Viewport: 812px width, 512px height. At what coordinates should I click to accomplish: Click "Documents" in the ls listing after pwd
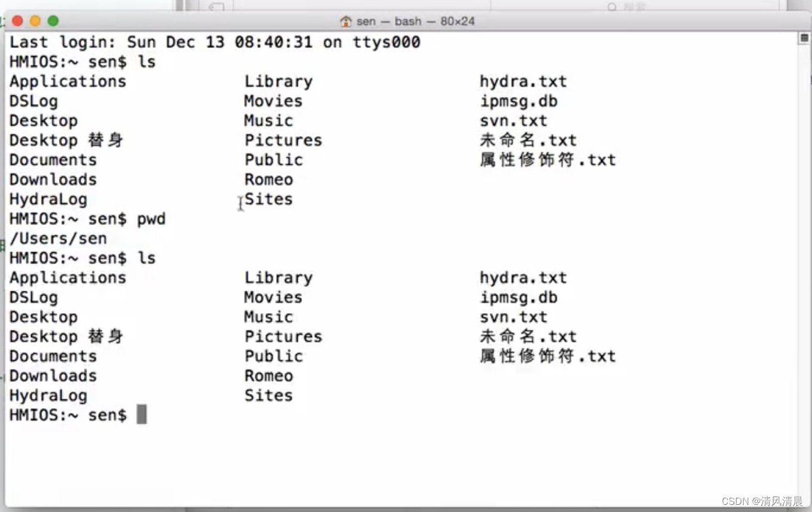[x=53, y=356]
